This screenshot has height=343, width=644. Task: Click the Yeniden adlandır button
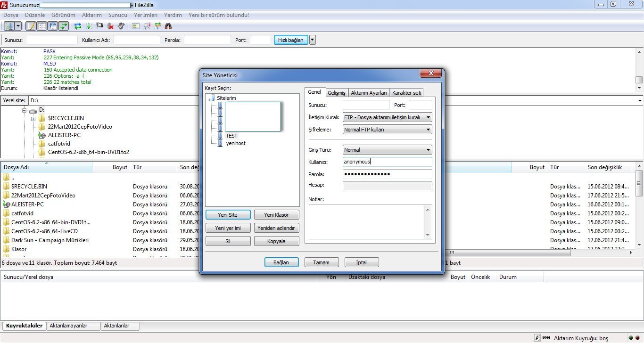[x=276, y=228]
